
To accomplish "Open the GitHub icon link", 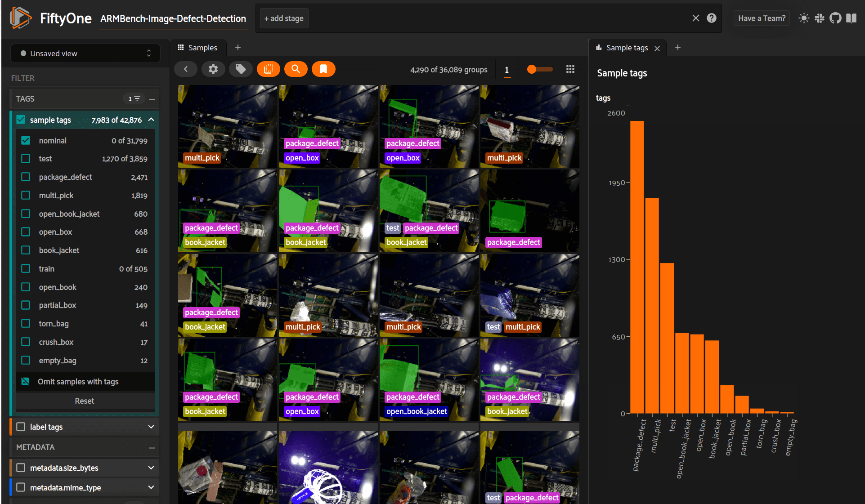I will point(835,18).
